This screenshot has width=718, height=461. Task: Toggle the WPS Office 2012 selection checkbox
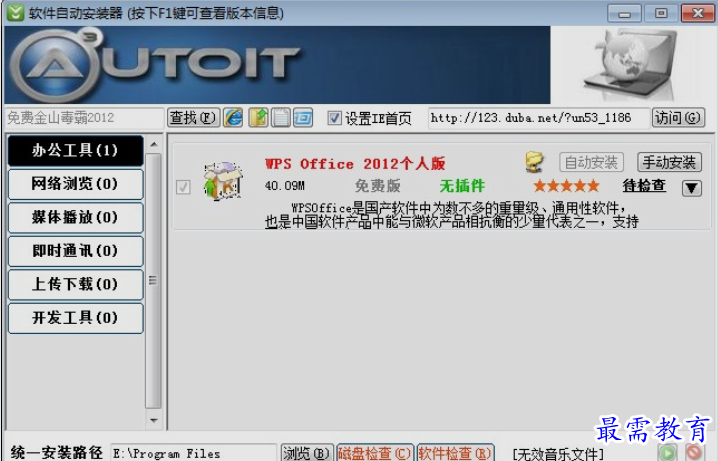(x=184, y=187)
